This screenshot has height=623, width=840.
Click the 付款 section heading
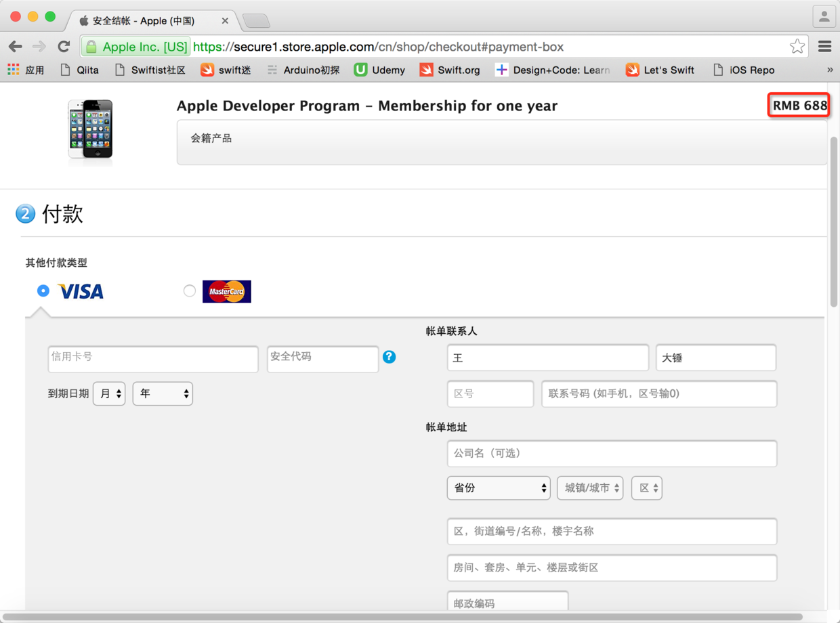click(62, 214)
